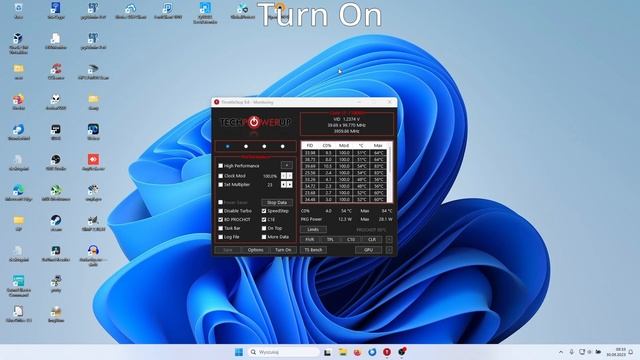
Task: Enable the On Top checkbox
Action: 264,228
